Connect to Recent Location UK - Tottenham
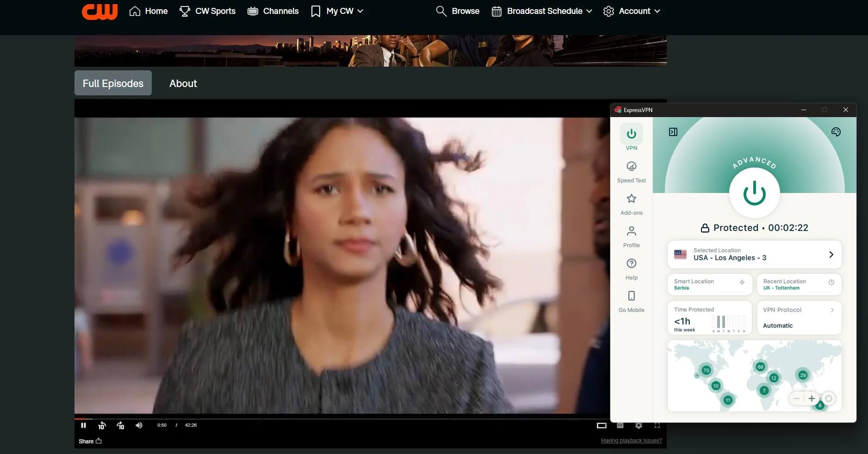This screenshot has height=454, width=868. click(x=799, y=284)
